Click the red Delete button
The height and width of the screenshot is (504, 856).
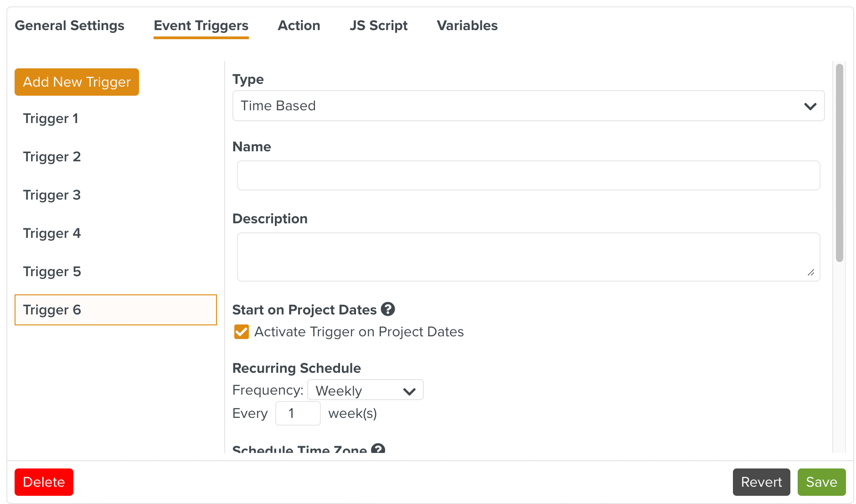point(44,482)
